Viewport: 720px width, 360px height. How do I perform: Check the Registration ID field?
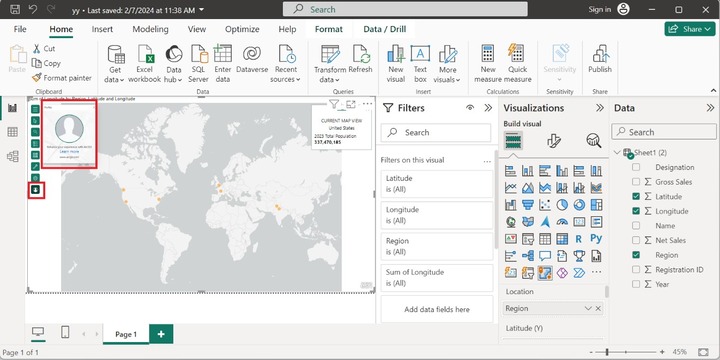click(x=636, y=270)
